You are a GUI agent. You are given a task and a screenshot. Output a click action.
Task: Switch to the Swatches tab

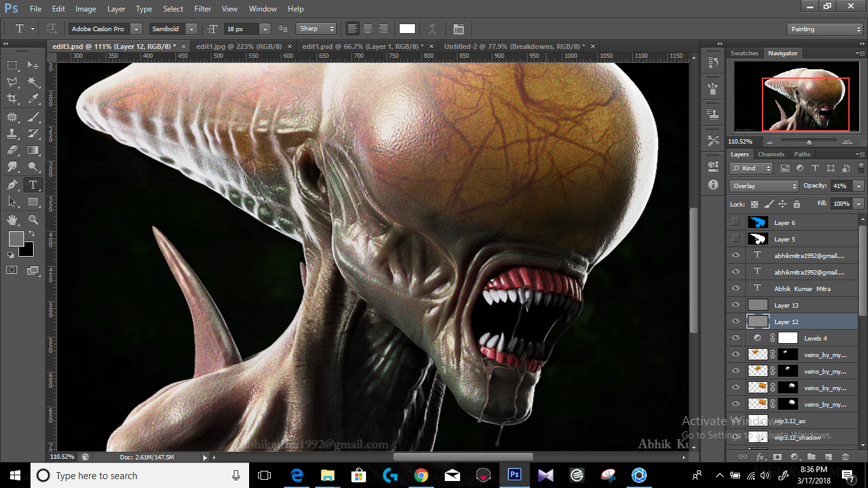tap(744, 53)
